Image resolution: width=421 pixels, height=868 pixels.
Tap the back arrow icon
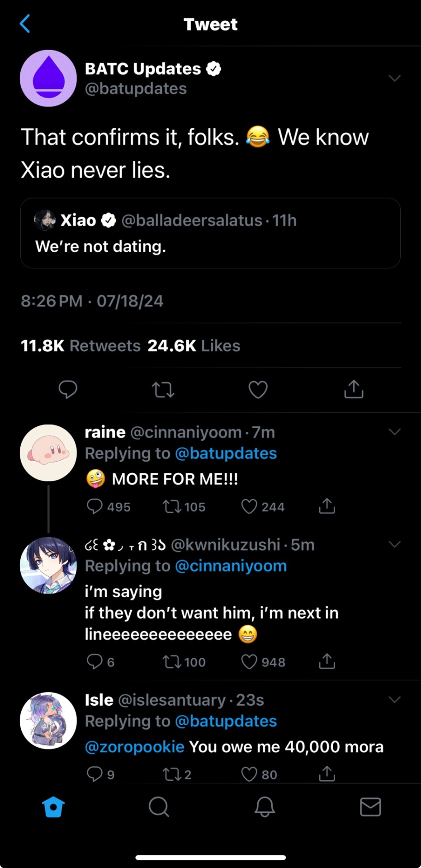tap(25, 24)
